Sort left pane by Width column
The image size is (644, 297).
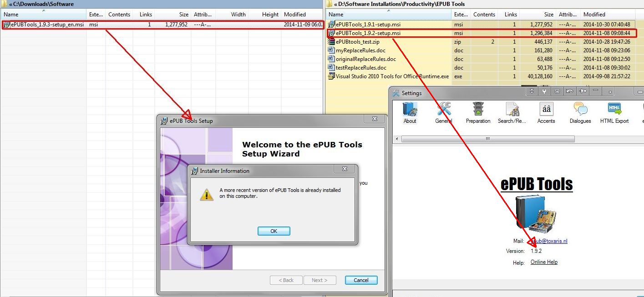pos(232,15)
